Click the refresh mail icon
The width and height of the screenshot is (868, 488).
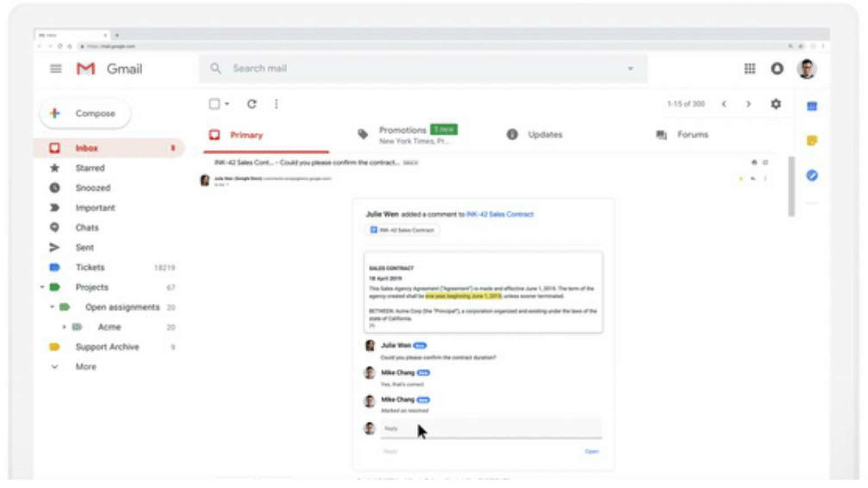tap(252, 104)
